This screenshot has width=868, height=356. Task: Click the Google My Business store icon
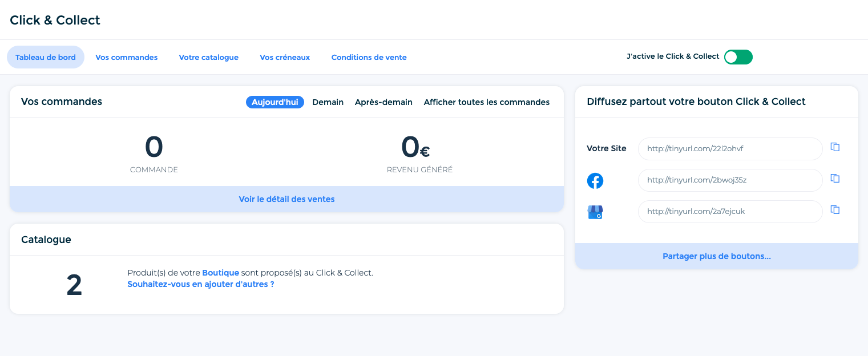coord(595,212)
